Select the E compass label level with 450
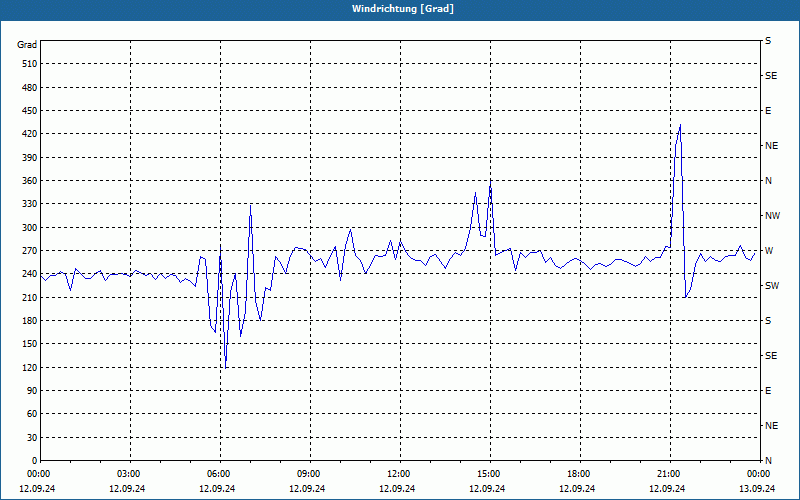Image resolution: width=800 pixels, height=500 pixels. pos(768,111)
